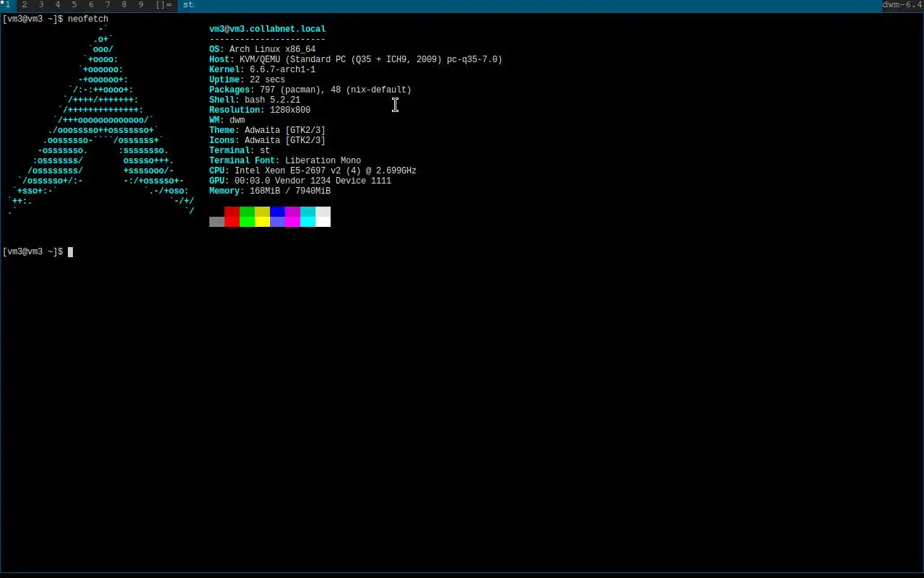Switch to dwm tag 3
The height and width of the screenshot is (578, 924).
tap(41, 5)
